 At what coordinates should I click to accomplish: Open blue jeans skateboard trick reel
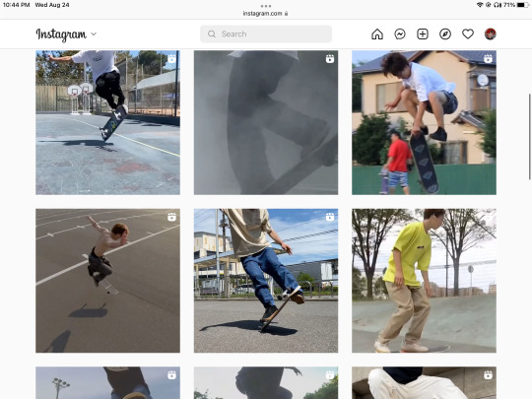266,281
